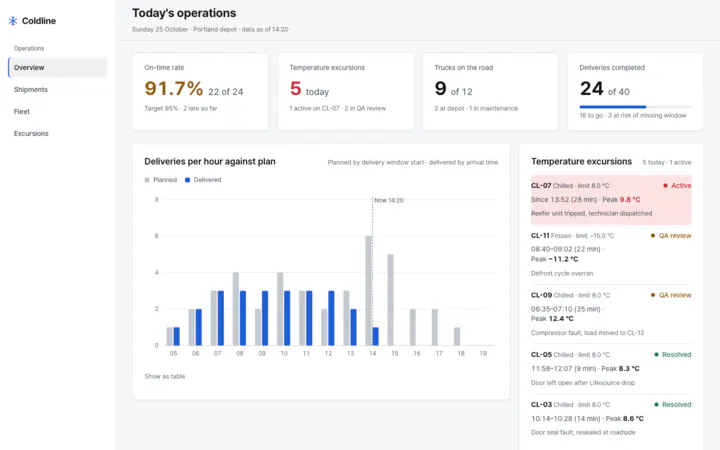This screenshot has height=450, width=720.
Task: Select '16 to go · 3 at risk' text
Action: [633, 116]
